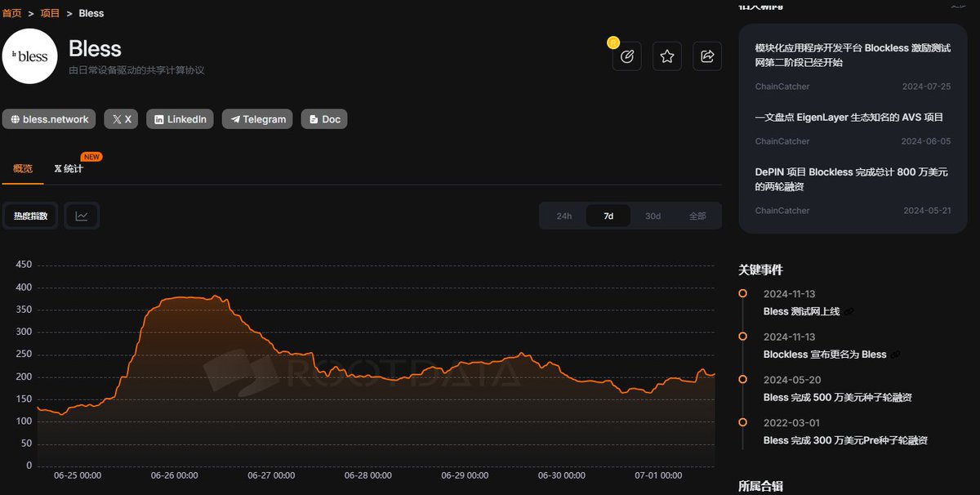Select the 7d time range
This screenshot has width=980, height=495.
pyautogui.click(x=608, y=216)
